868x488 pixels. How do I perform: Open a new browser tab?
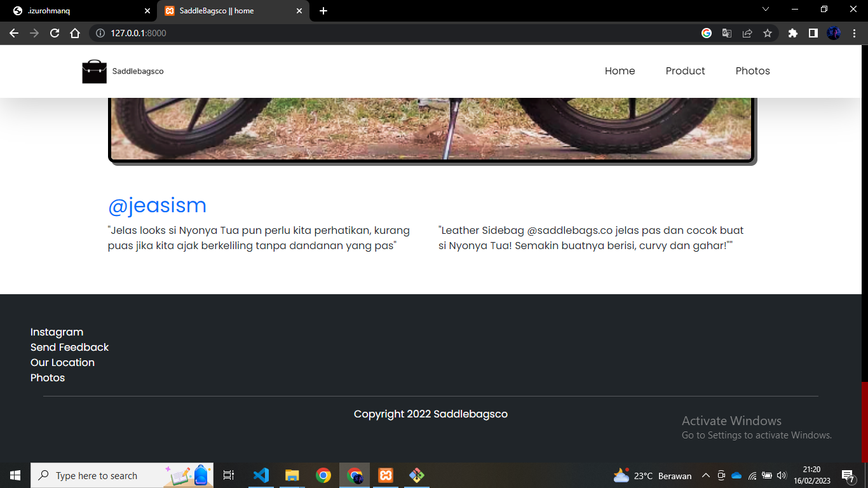coord(323,11)
